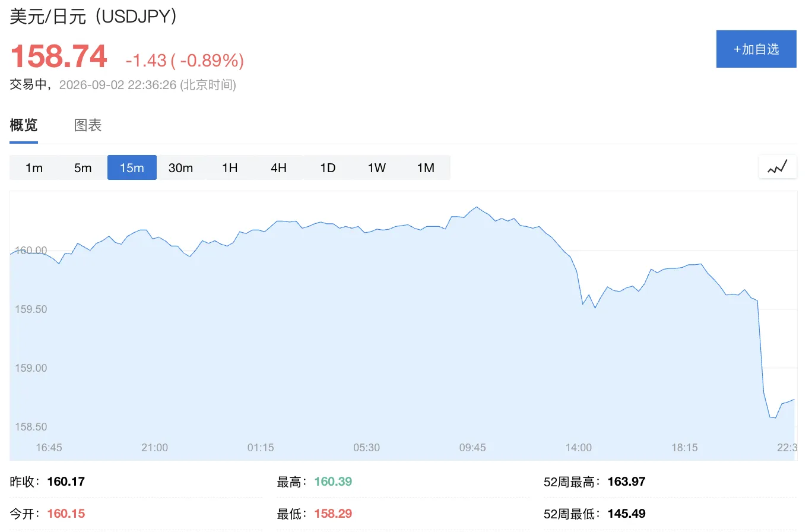This screenshot has width=812, height=532.
Task: Click the large 158.74 price
Action: 59,57
